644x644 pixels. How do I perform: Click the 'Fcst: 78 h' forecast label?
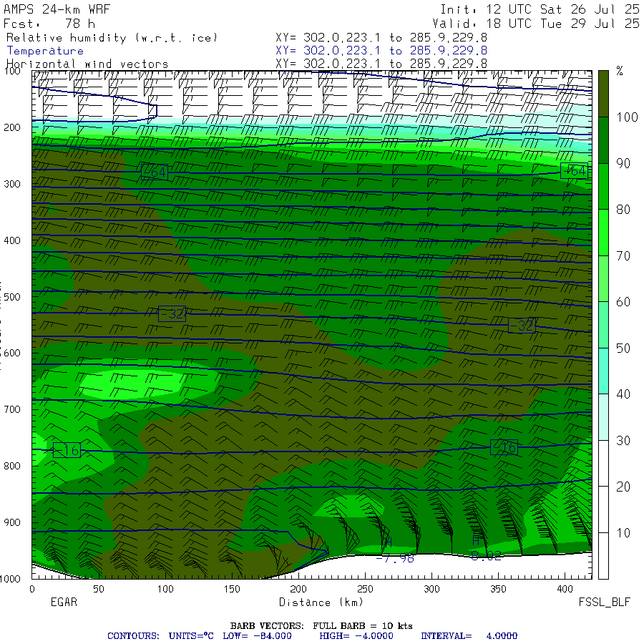[x=49, y=24]
